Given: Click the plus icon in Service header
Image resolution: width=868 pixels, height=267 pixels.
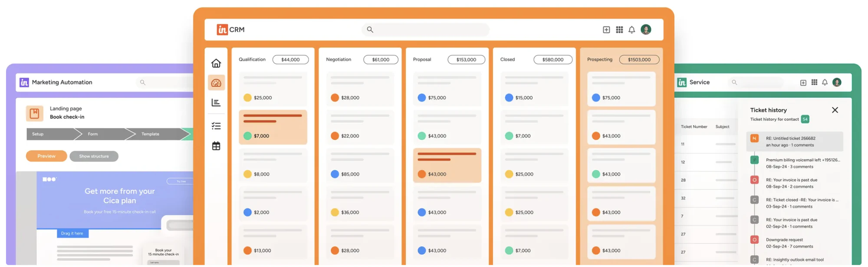Looking at the screenshot, I should (803, 82).
